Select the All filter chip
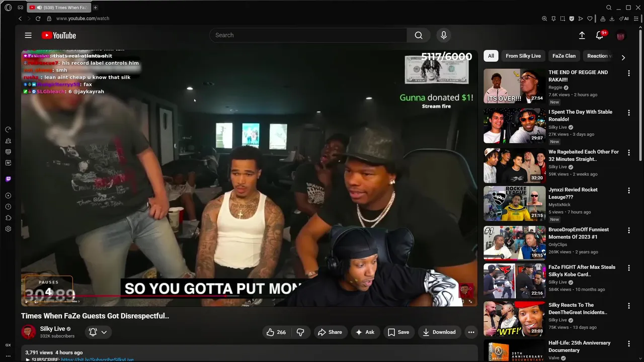This screenshot has height=362, width=644. pyautogui.click(x=491, y=56)
